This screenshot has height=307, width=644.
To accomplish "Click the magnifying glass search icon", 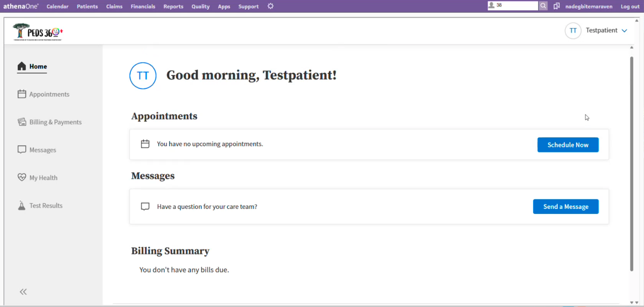I will pyautogui.click(x=543, y=6).
